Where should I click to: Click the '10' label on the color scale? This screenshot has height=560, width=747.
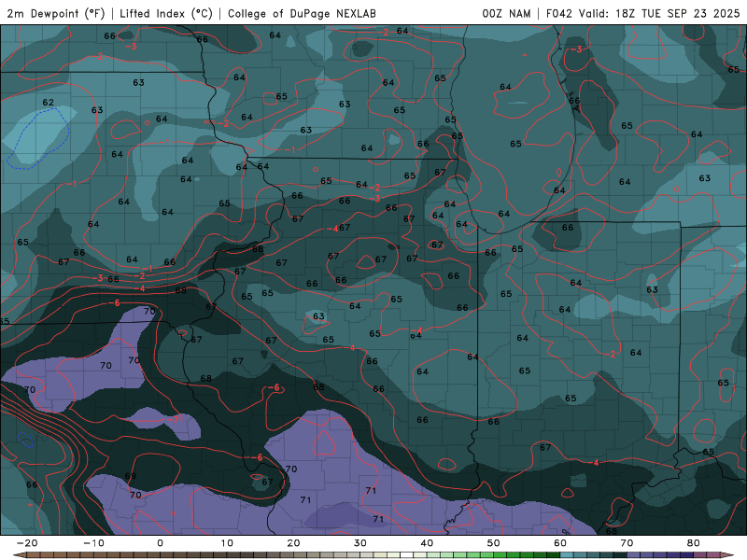227,543
